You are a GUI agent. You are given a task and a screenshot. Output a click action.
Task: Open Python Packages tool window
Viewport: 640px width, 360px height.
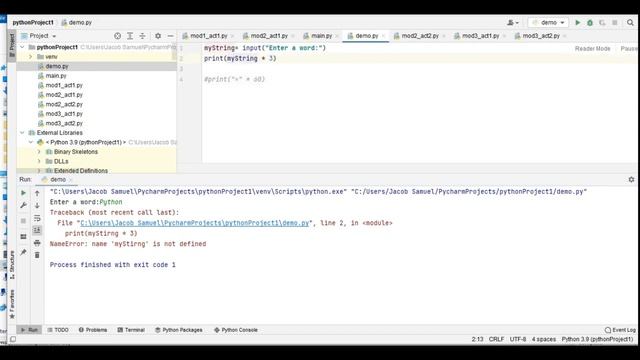click(179, 330)
